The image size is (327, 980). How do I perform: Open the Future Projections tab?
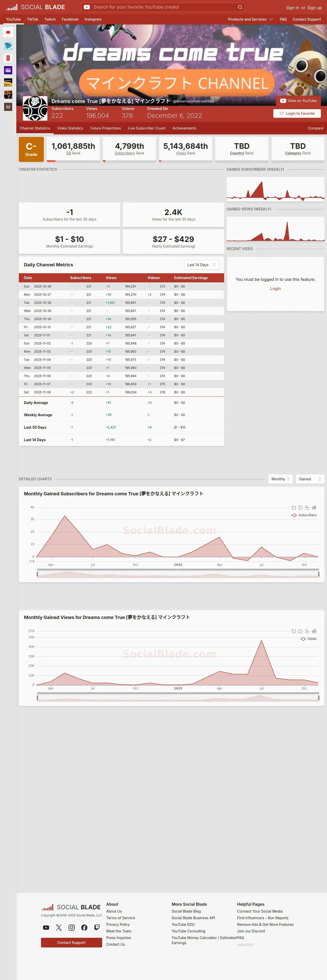coord(105,128)
